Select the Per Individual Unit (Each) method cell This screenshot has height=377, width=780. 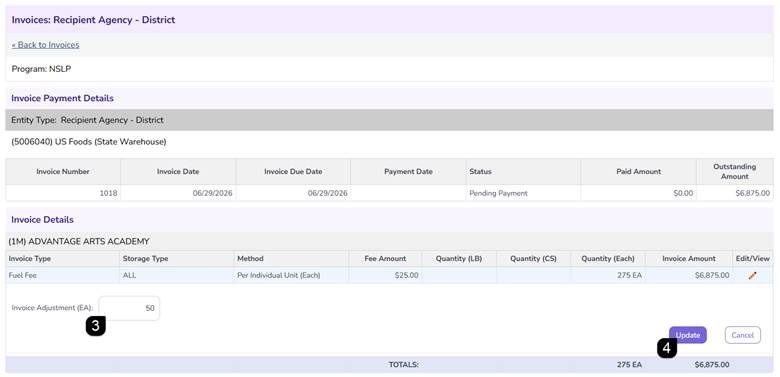291,275
